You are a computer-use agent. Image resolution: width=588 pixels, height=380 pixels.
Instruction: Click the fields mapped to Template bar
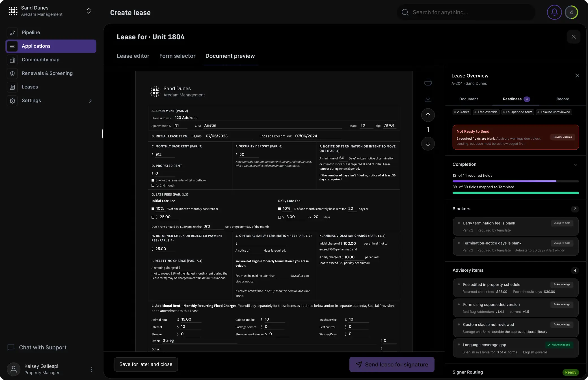click(516, 193)
